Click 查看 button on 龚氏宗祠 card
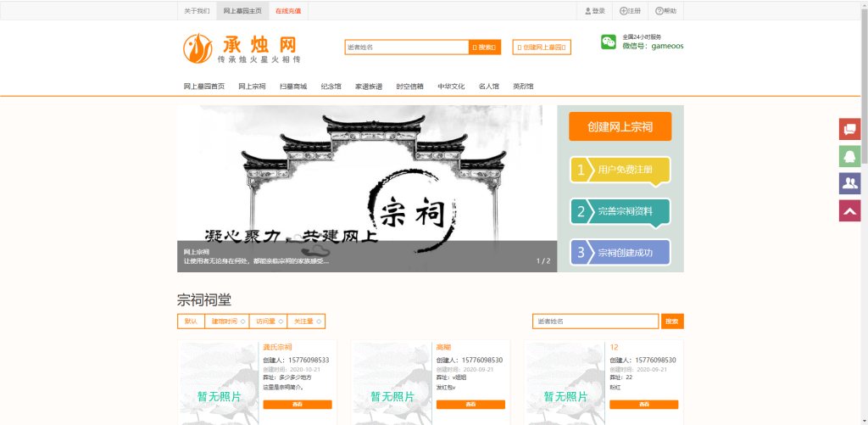 (298, 405)
